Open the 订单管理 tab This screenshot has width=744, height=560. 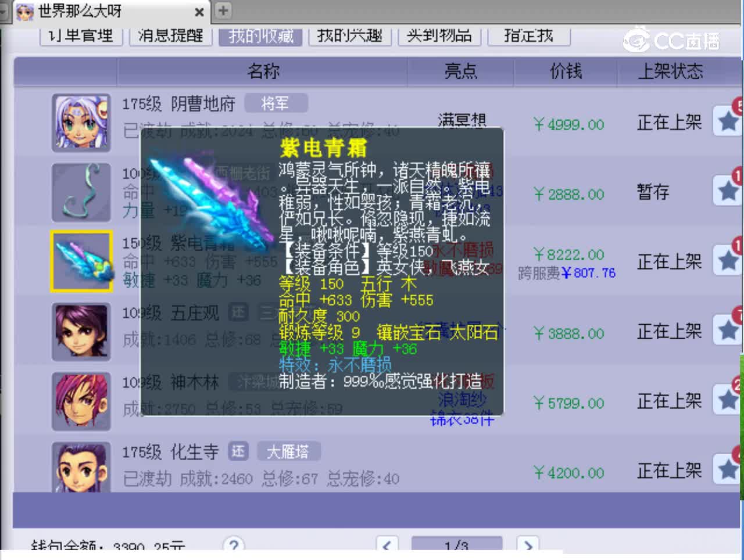(x=81, y=36)
